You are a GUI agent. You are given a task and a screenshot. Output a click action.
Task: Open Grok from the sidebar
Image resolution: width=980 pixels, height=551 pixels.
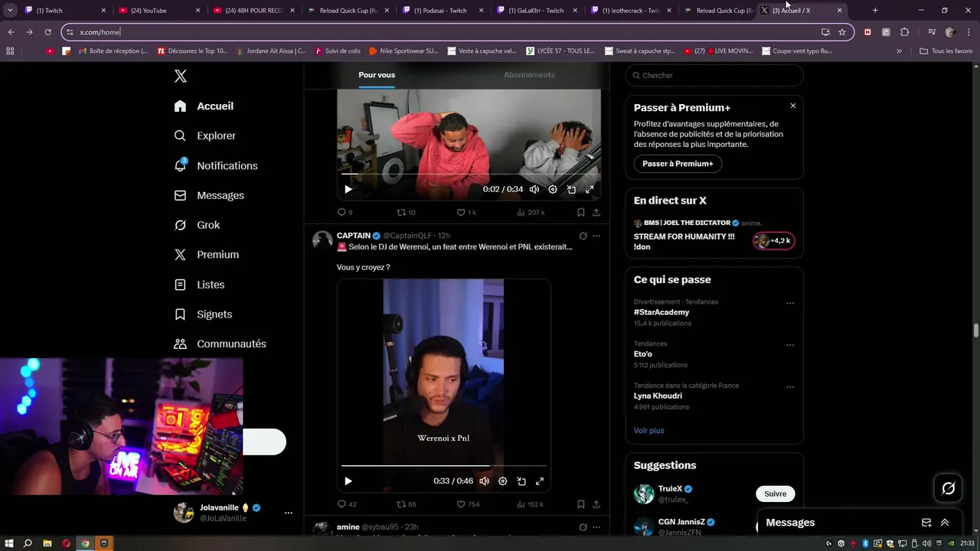point(197,225)
